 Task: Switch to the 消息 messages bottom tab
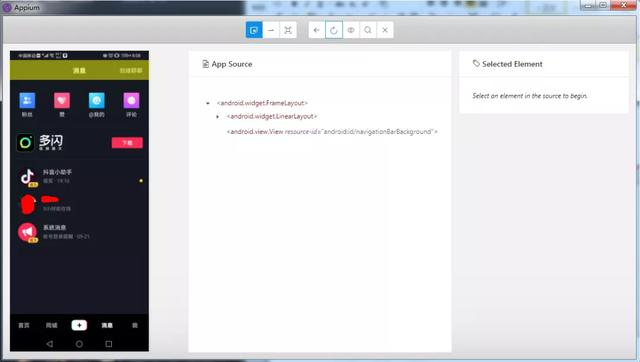(x=107, y=325)
